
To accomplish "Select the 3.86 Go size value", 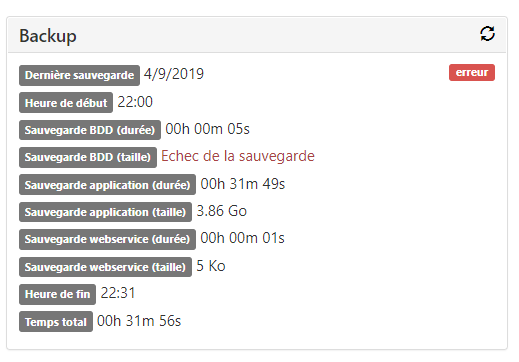I will (222, 211).
